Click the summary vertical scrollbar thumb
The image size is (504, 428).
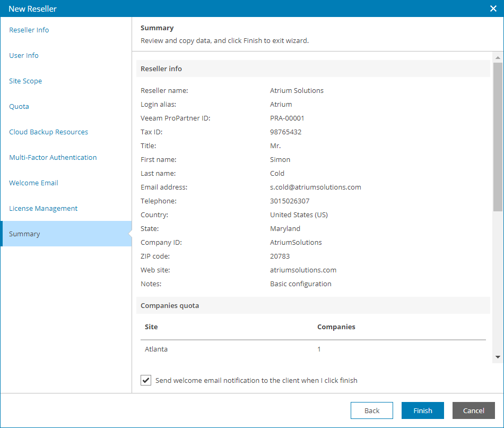pyautogui.click(x=498, y=137)
